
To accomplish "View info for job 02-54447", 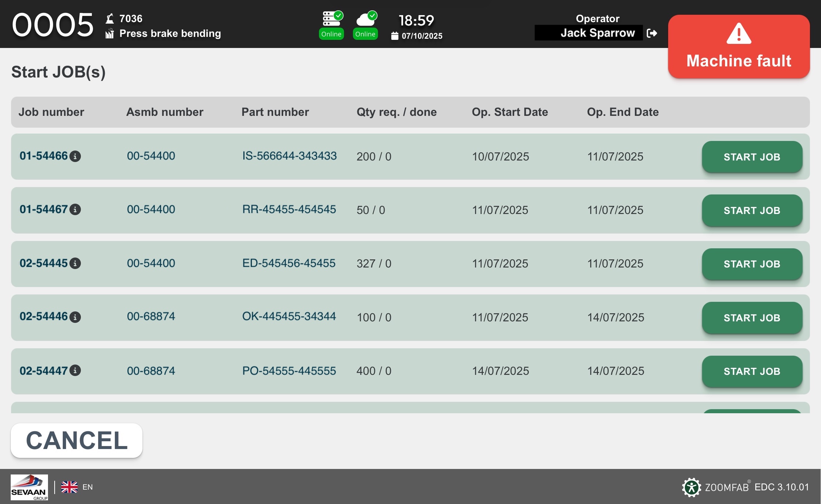I will click(75, 370).
